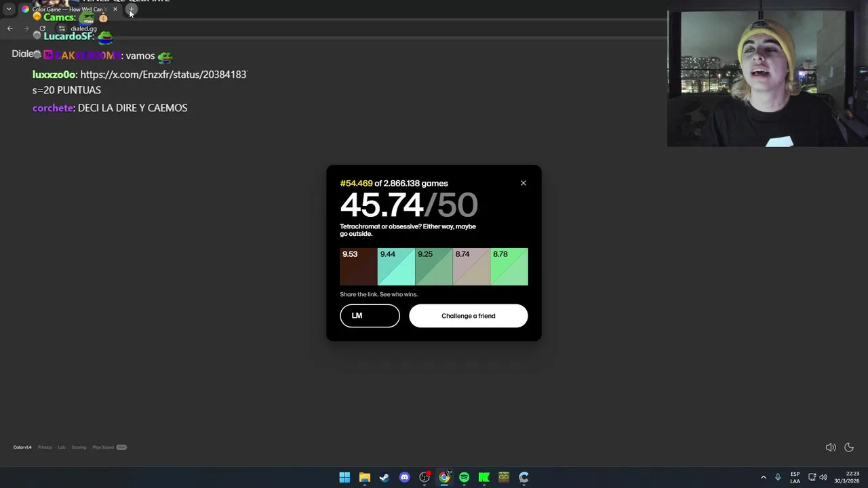Open Discord from the taskbar
Image resolution: width=868 pixels, height=488 pixels.
(404, 477)
